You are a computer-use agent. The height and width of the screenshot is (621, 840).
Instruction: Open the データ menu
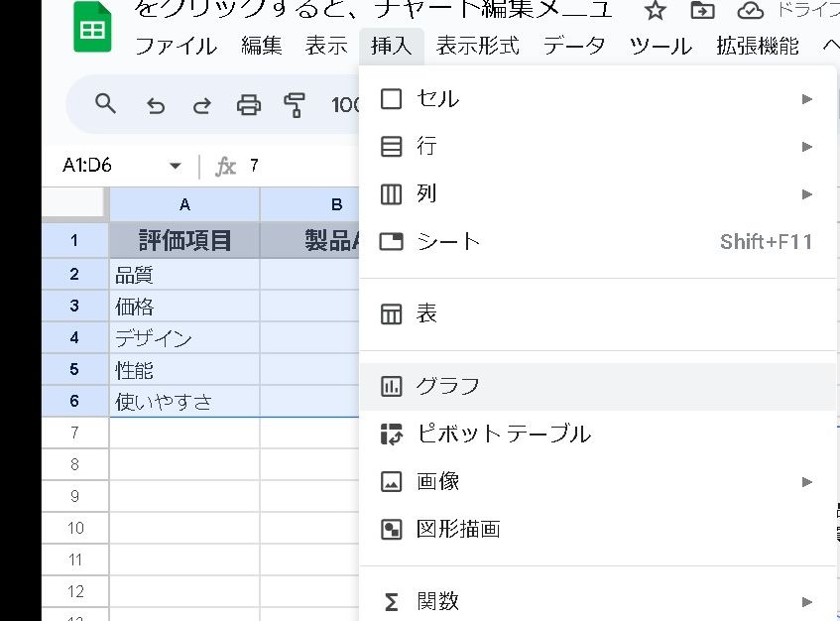tap(573, 46)
